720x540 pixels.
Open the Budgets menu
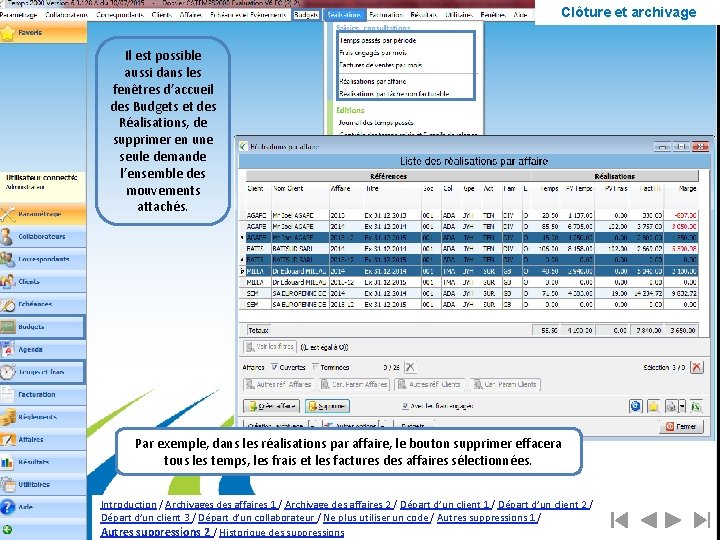pyautogui.click(x=306, y=15)
